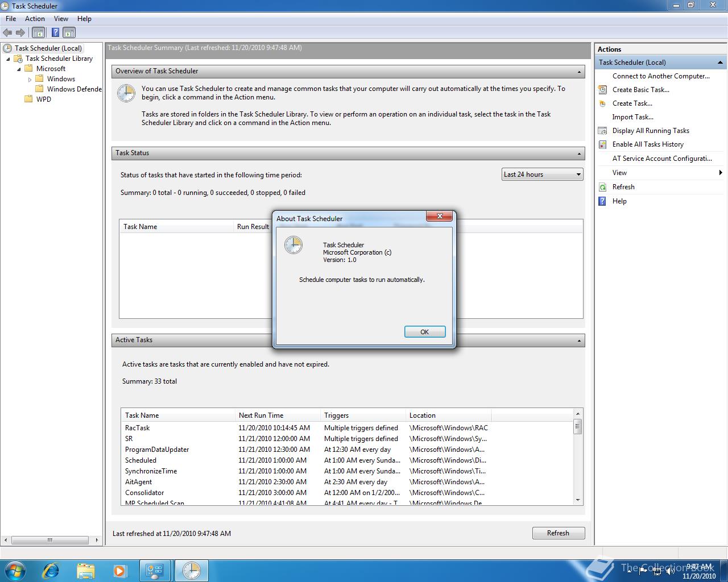Click the clock icon in About dialog

click(x=293, y=245)
